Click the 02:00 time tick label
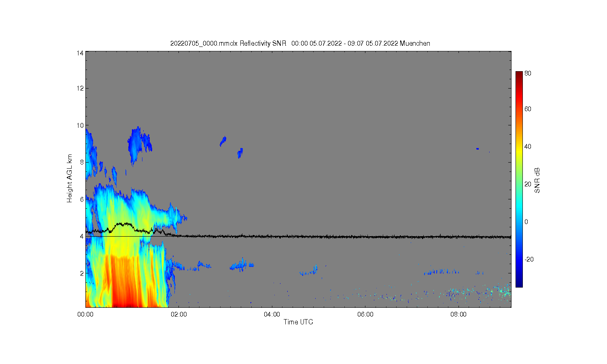 pyautogui.click(x=179, y=314)
